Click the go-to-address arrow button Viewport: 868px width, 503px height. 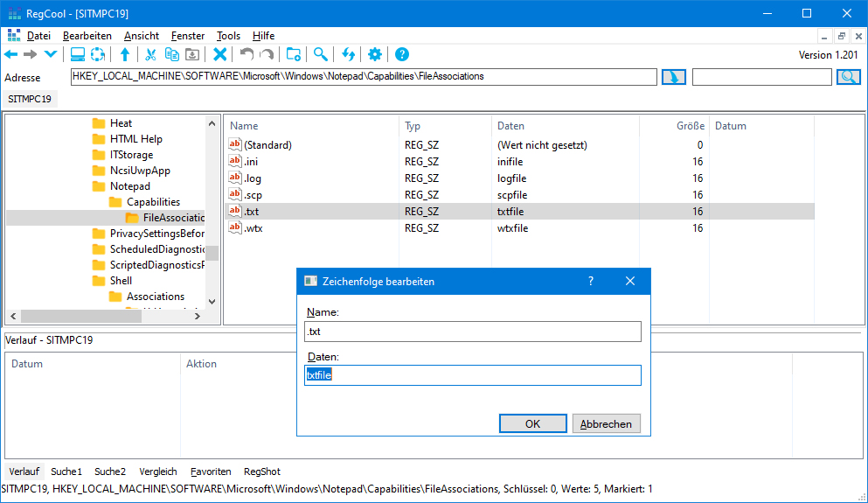point(674,77)
